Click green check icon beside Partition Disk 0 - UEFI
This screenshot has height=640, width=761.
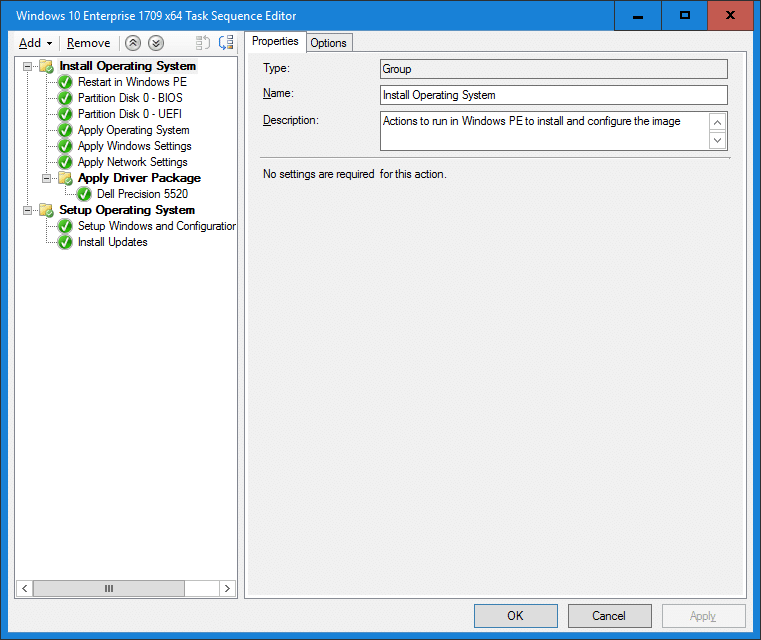tap(65, 114)
